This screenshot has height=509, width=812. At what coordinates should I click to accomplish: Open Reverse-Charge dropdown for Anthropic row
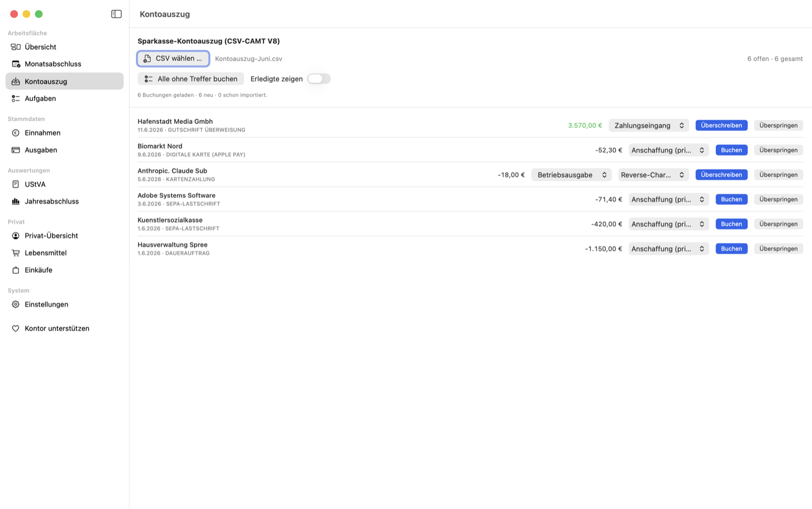[653, 175]
